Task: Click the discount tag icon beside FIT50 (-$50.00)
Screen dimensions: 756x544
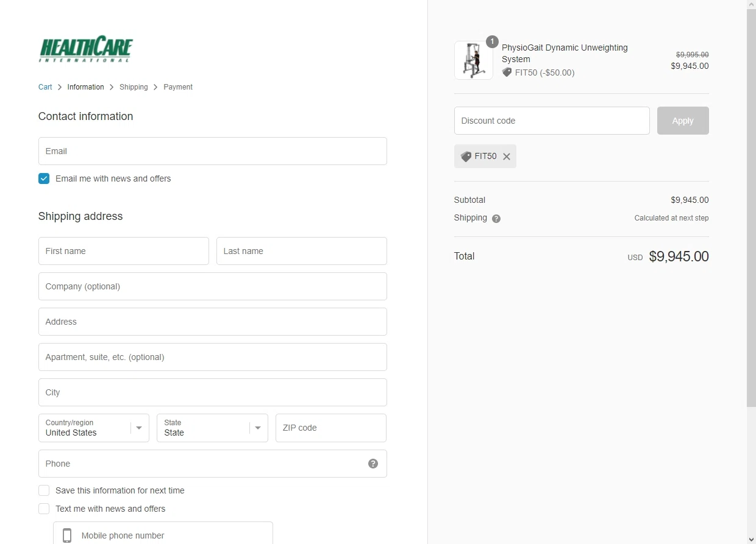Action: pyautogui.click(x=507, y=72)
